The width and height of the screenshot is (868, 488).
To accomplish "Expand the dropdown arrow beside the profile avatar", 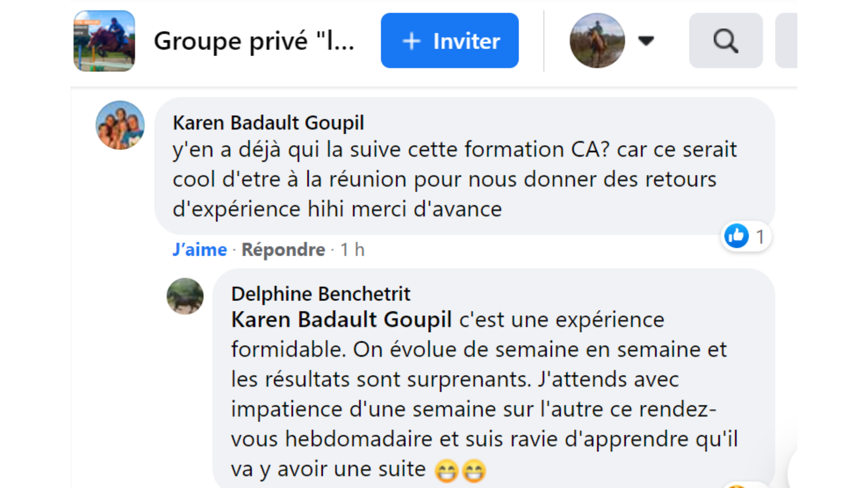I will 646,41.
